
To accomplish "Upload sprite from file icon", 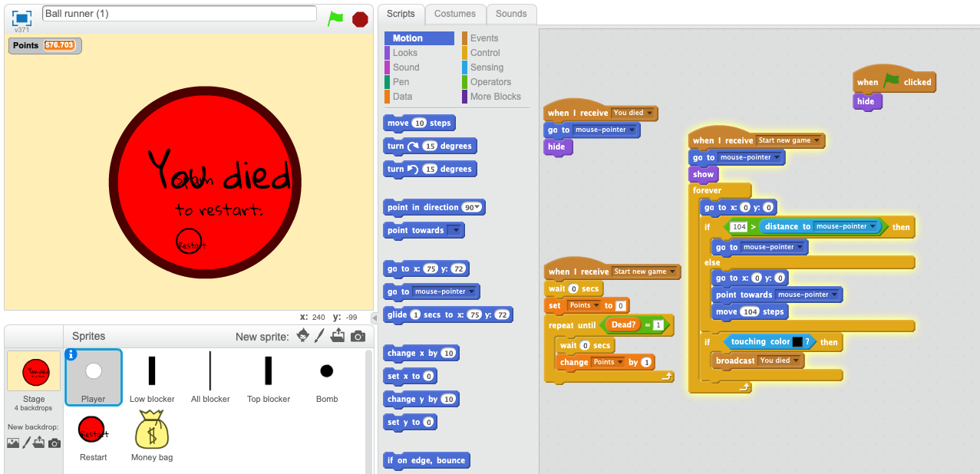I will coord(338,336).
